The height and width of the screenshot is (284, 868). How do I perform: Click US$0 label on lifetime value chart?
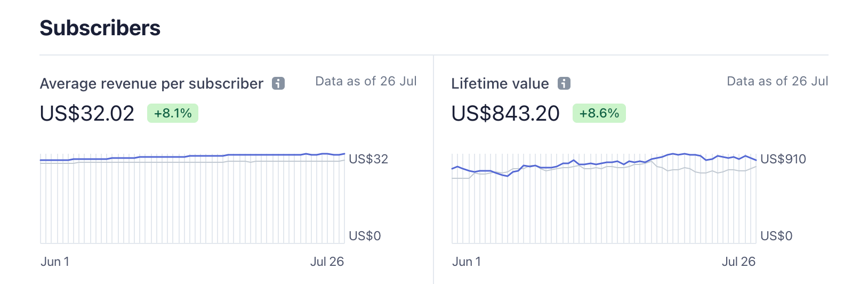[x=776, y=236]
